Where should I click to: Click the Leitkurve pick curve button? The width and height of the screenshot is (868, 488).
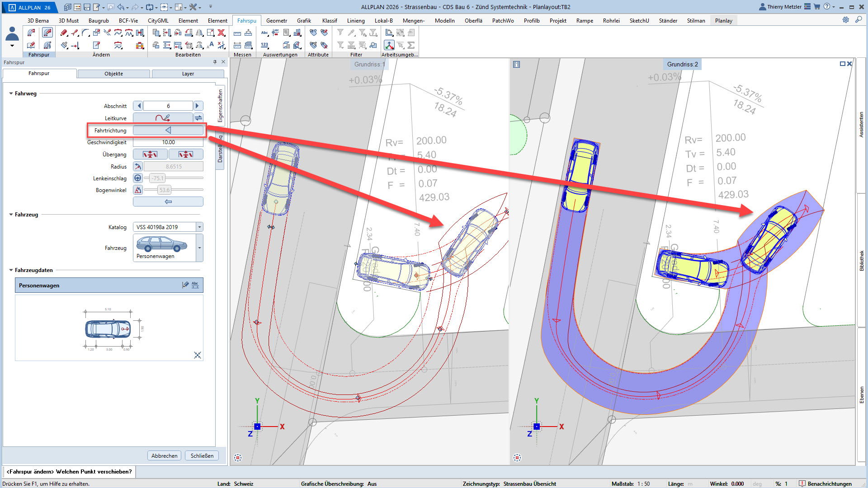coord(163,118)
